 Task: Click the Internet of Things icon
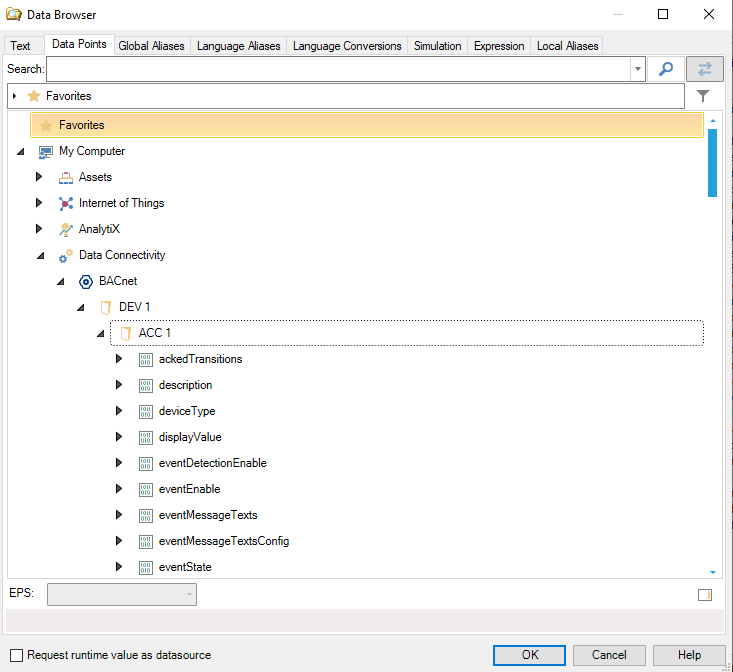coord(66,203)
